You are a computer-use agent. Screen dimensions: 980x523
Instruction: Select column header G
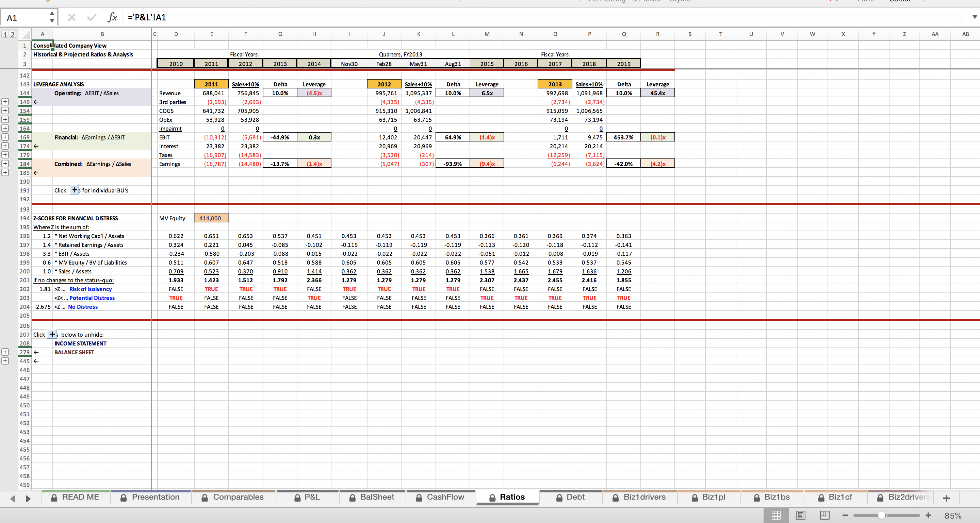[x=280, y=34]
